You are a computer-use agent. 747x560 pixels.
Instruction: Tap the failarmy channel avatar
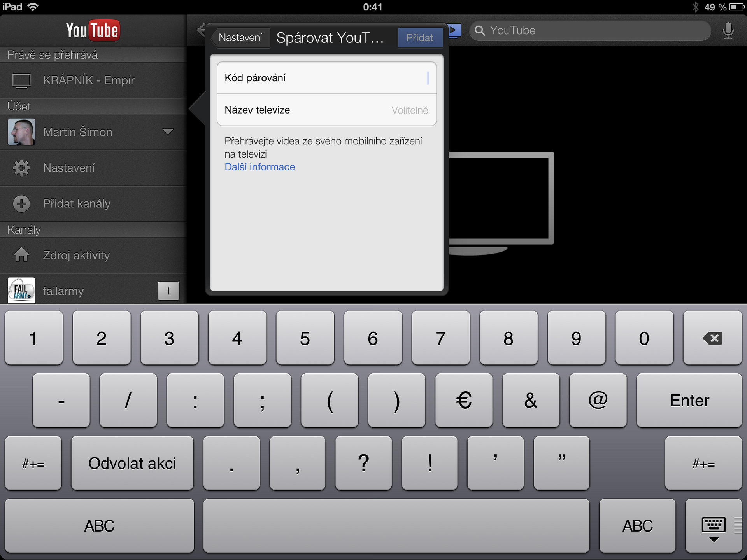coord(21,290)
